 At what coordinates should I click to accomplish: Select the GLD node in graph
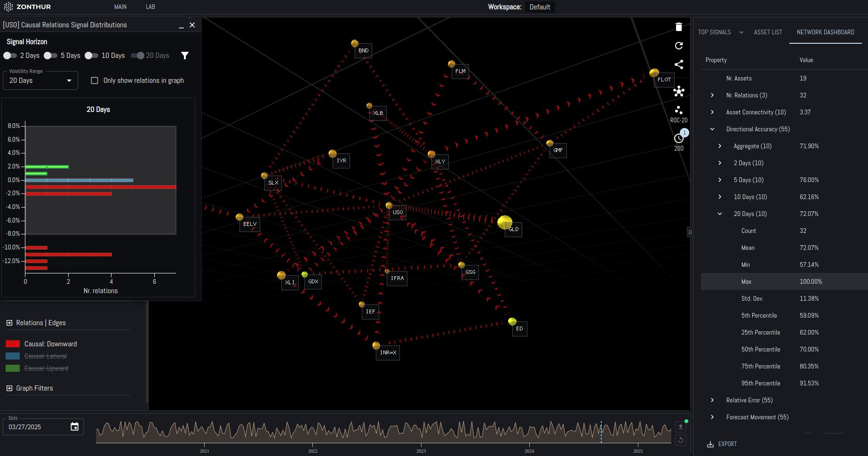click(505, 222)
